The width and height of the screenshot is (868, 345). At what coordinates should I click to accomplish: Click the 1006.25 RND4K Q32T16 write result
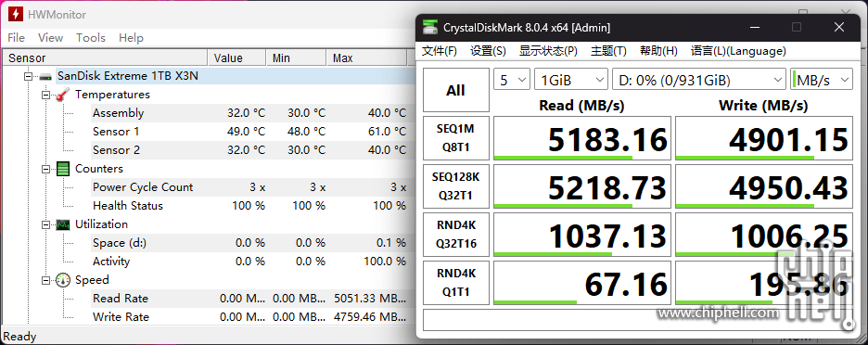click(x=764, y=235)
